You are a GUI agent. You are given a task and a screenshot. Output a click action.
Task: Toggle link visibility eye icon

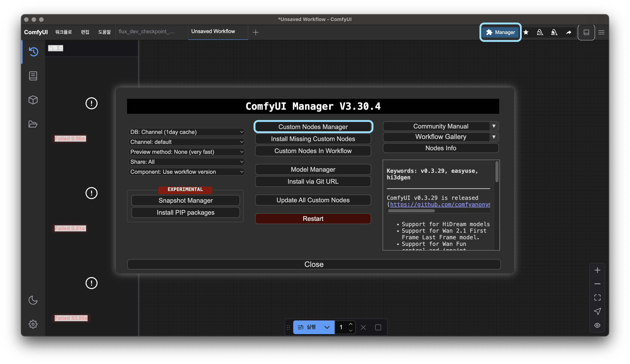[597, 325]
